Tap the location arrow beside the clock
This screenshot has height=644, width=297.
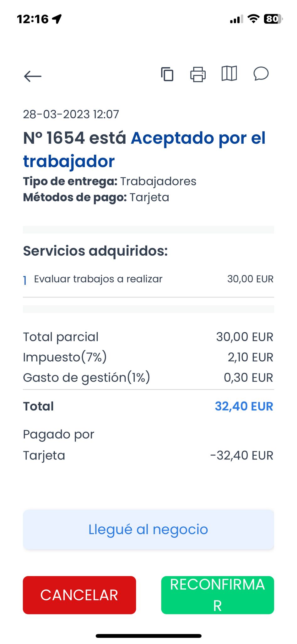(x=57, y=19)
